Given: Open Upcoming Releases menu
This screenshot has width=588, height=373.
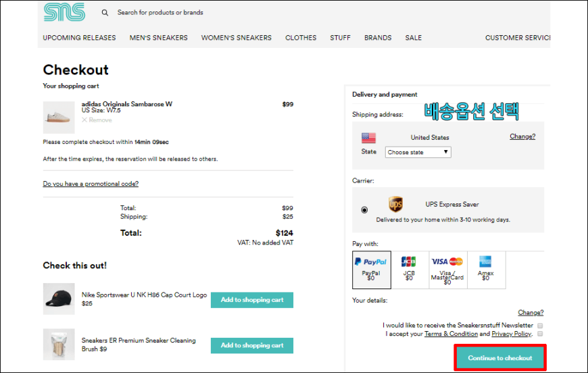Looking at the screenshot, I should click(79, 38).
